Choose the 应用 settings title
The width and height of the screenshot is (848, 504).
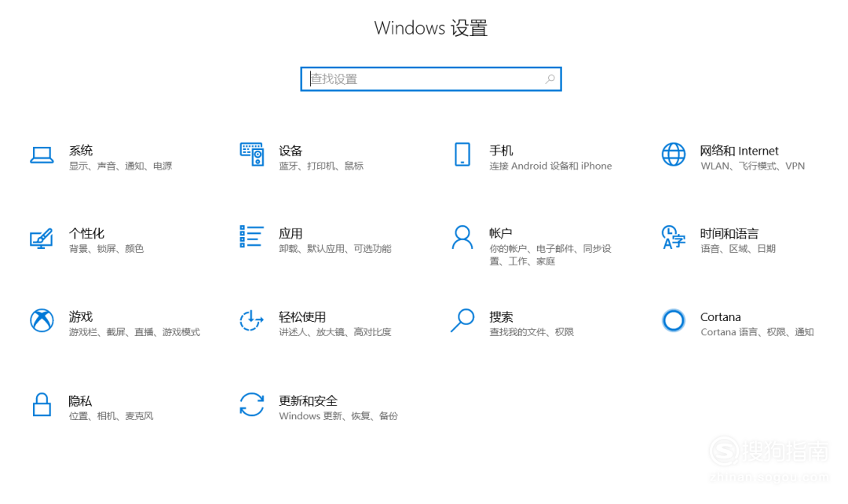click(x=291, y=234)
